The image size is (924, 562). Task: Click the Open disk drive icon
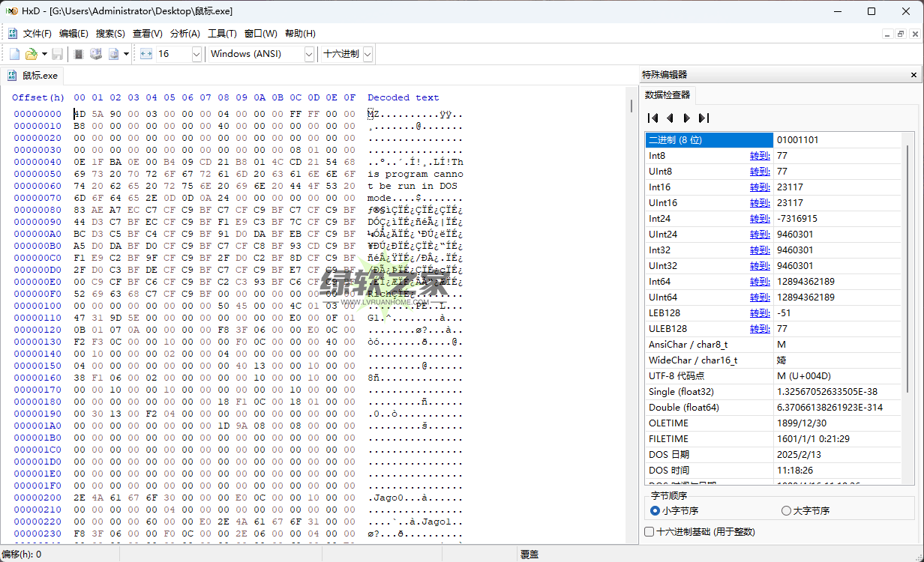tap(96, 54)
